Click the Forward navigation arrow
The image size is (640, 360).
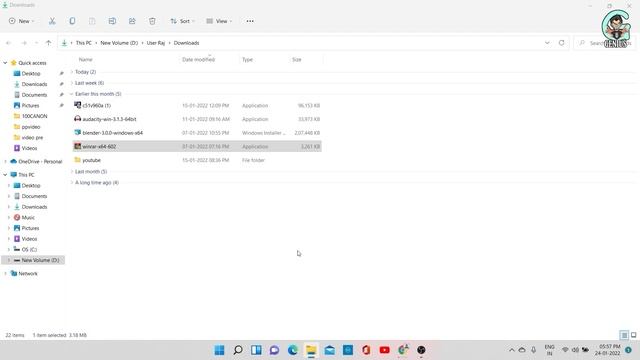coord(24,43)
